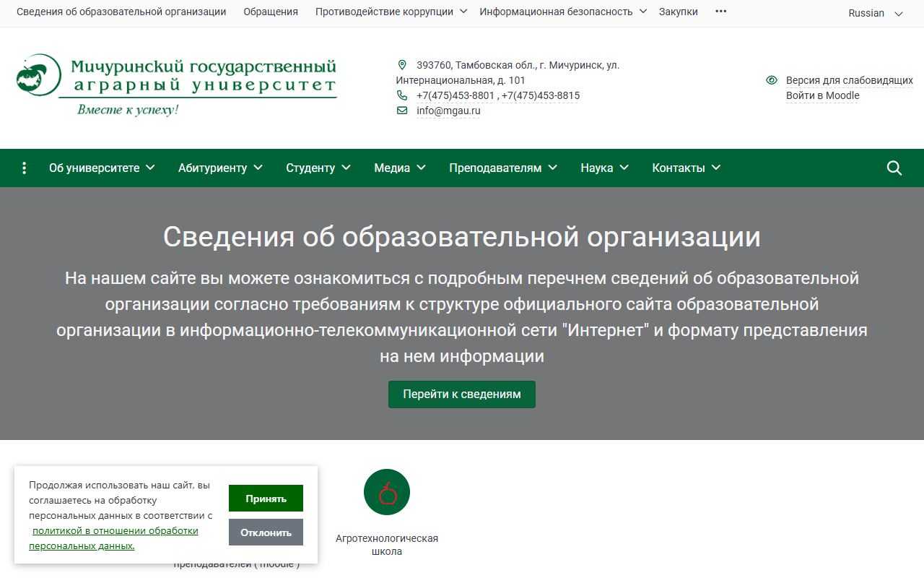Click the Перейти к сведениям button
The image size is (924, 578).
(x=462, y=394)
